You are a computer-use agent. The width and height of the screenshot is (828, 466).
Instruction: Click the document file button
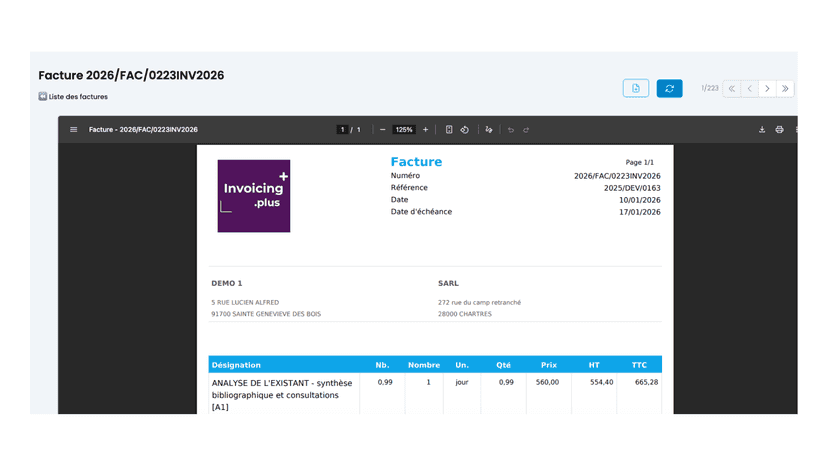click(636, 88)
